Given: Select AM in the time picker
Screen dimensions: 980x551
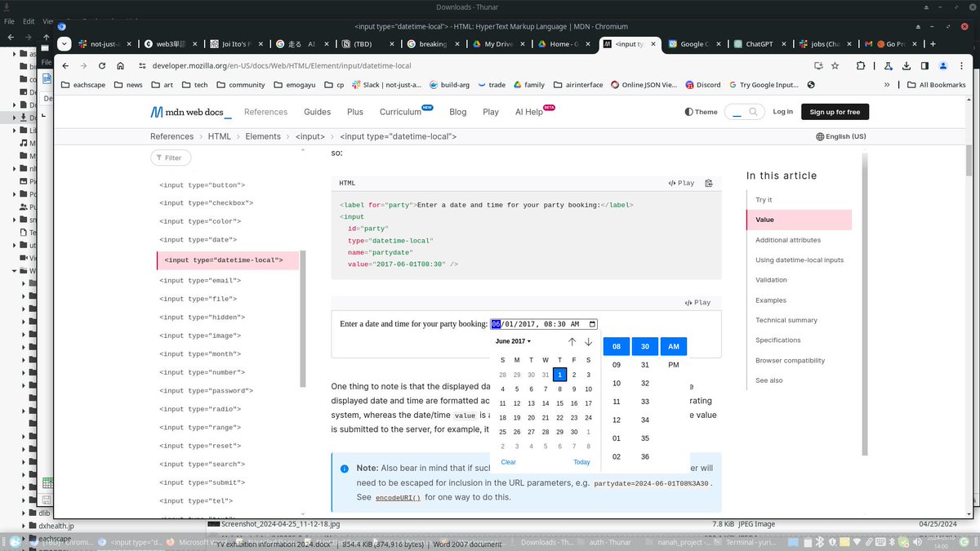Looking at the screenshot, I should [673, 346].
